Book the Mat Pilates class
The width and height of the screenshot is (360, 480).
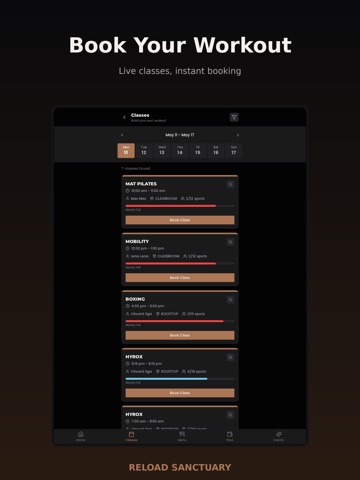click(180, 220)
